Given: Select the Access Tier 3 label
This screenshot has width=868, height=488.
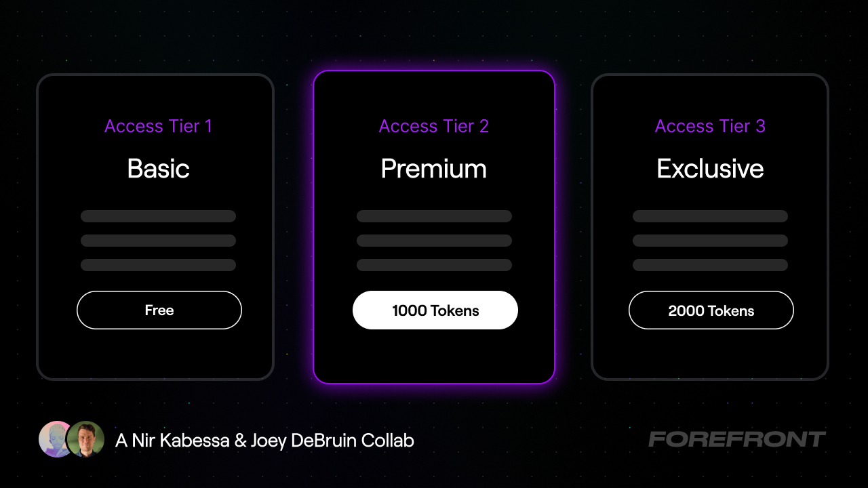Looking at the screenshot, I should pos(710,126).
